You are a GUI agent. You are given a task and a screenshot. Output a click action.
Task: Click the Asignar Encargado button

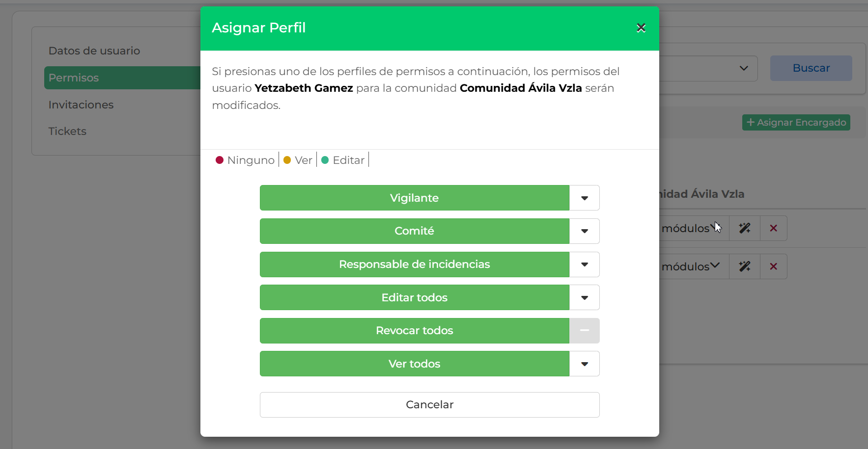(x=796, y=122)
